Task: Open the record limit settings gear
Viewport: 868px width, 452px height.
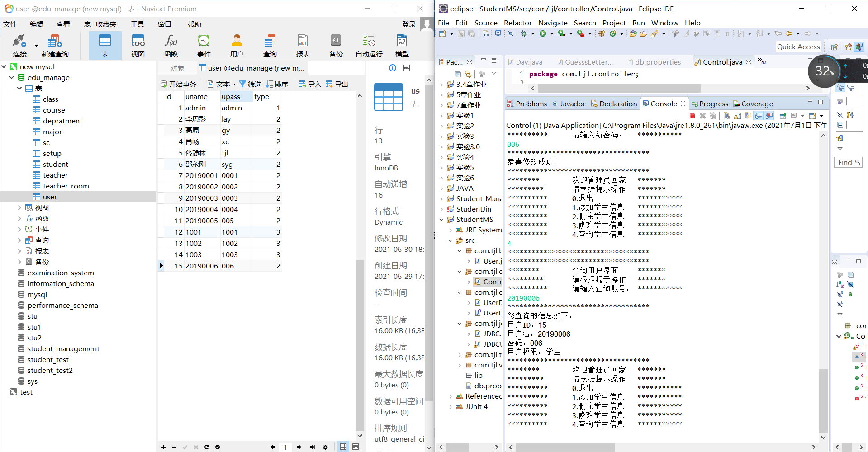Action: pos(325,447)
